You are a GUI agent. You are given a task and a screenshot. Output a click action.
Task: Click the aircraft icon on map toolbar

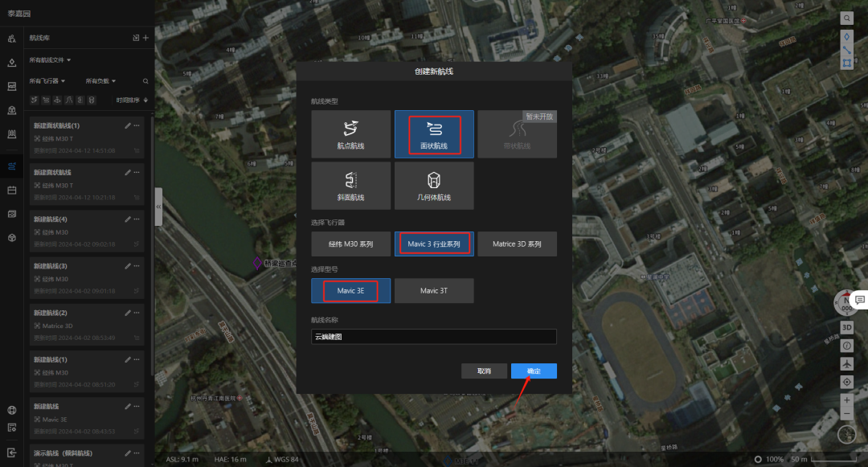(x=846, y=363)
